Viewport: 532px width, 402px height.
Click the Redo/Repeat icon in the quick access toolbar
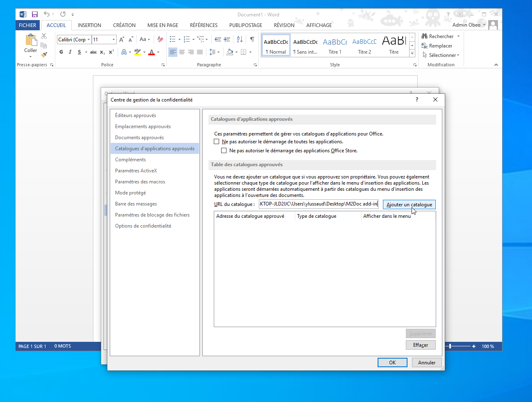(63, 14)
